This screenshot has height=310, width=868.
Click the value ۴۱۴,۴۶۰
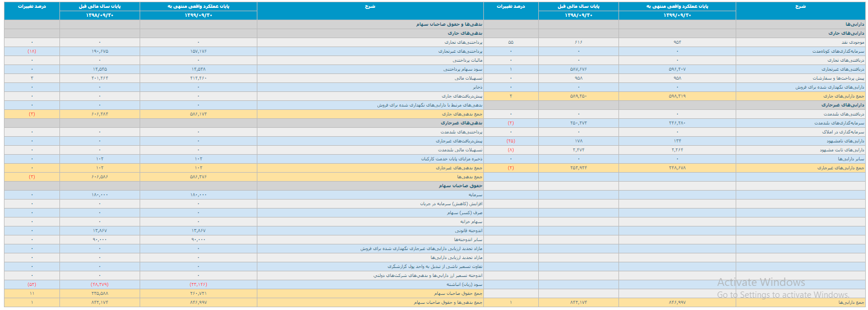[198, 78]
